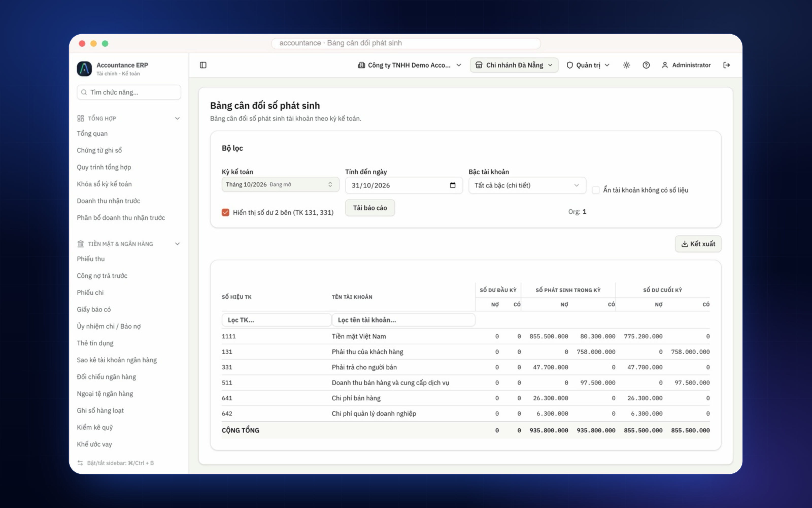This screenshot has height=508, width=812.
Task: Open the Quản trị role dropdown
Action: tap(588, 65)
